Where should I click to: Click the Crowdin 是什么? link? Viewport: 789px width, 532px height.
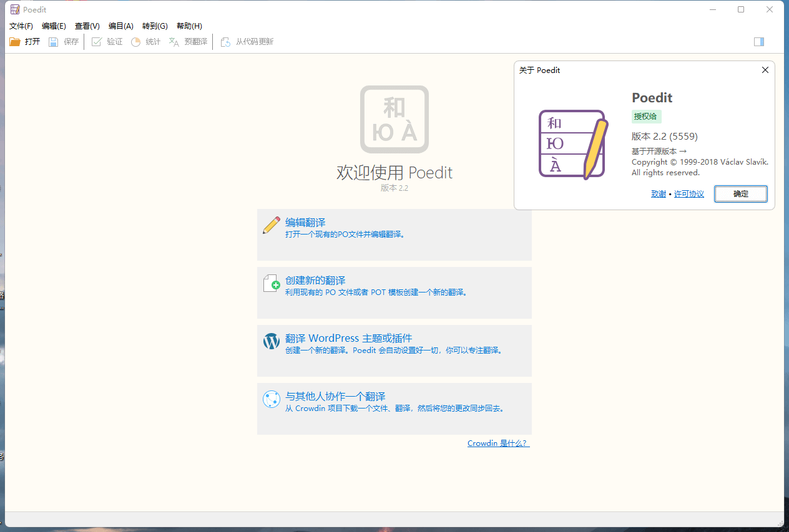(498, 443)
